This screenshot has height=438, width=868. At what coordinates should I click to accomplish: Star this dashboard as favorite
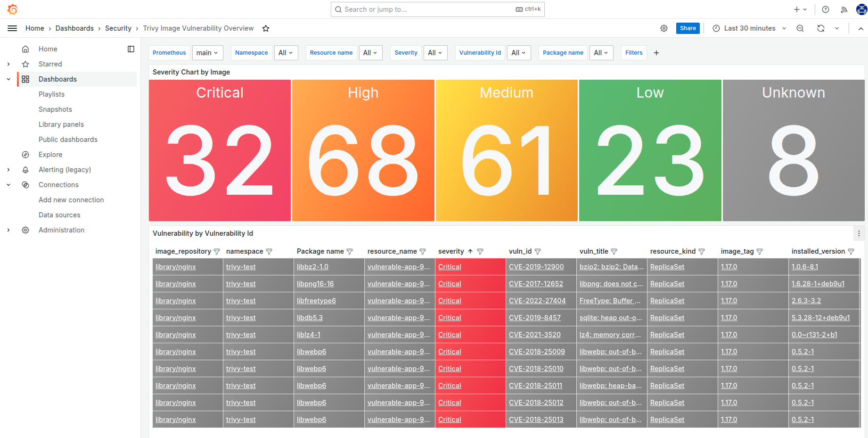click(x=266, y=28)
